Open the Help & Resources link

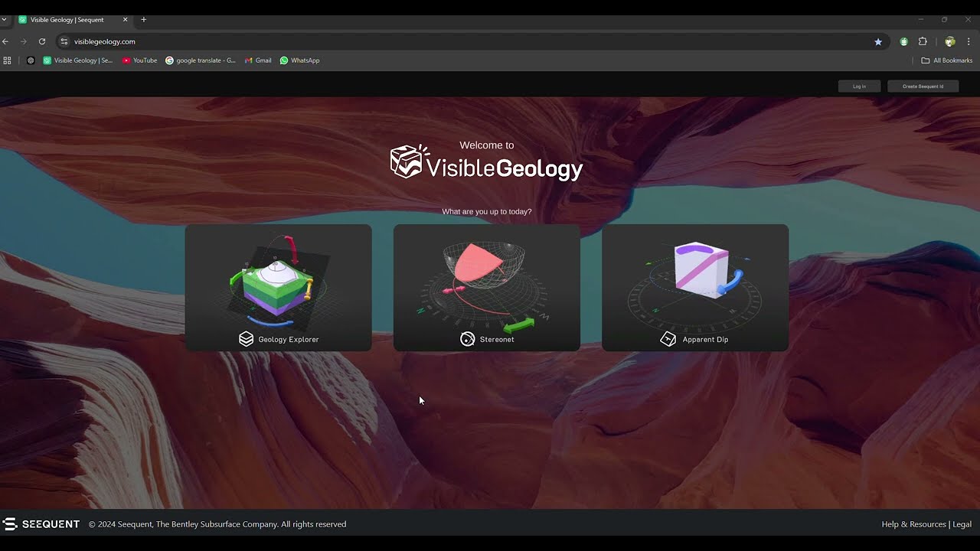[x=913, y=524]
